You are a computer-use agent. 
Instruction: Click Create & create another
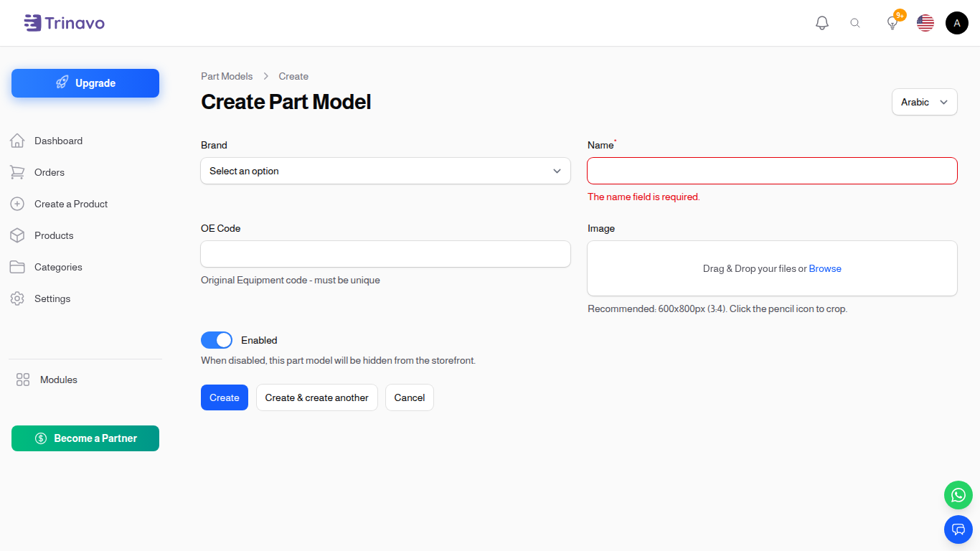click(317, 397)
